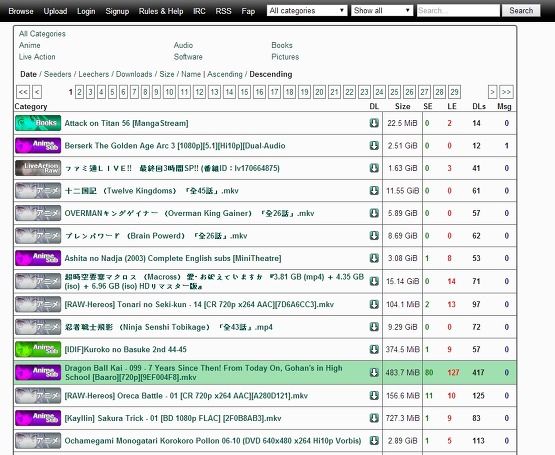
Task: Click Anime Sub badge beside Sakura Trick
Action: pyautogui.click(x=38, y=418)
